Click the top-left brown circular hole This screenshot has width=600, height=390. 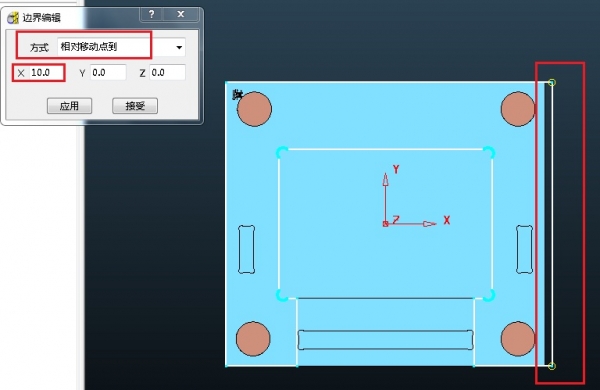coord(254,109)
